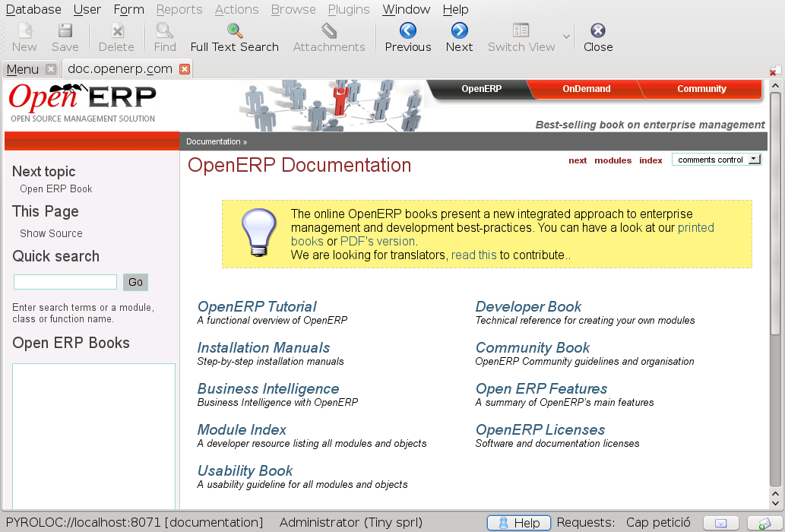Click the Go search button
The width and height of the screenshot is (785, 532).
tap(135, 282)
